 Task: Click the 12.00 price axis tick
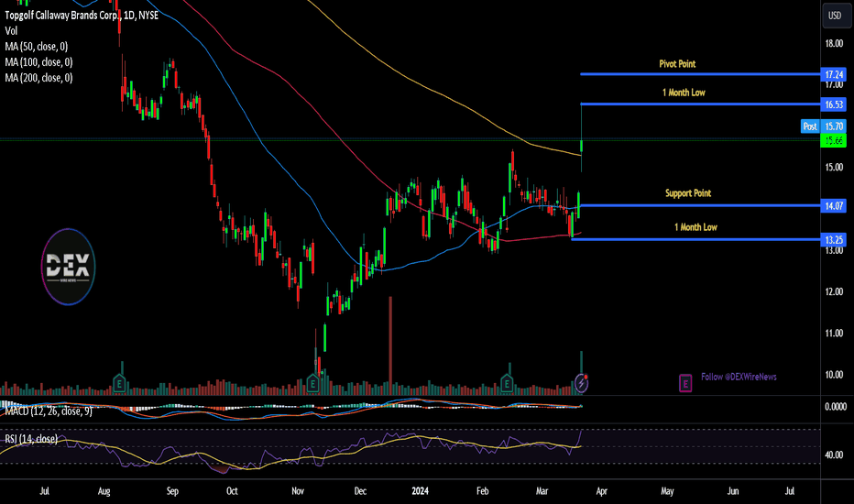tap(834, 292)
